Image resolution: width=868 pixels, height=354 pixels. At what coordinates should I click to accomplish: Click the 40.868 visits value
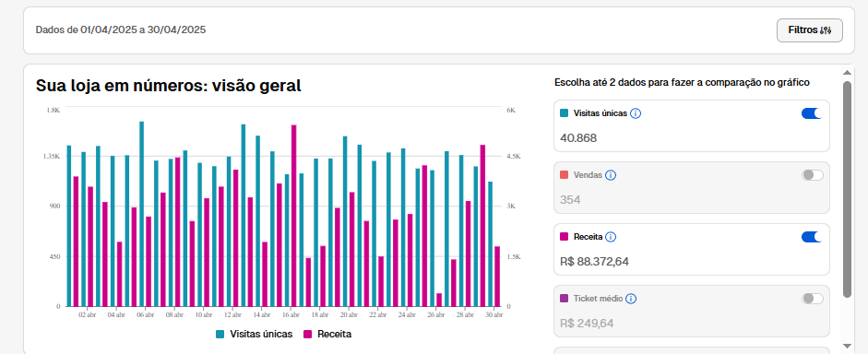578,138
